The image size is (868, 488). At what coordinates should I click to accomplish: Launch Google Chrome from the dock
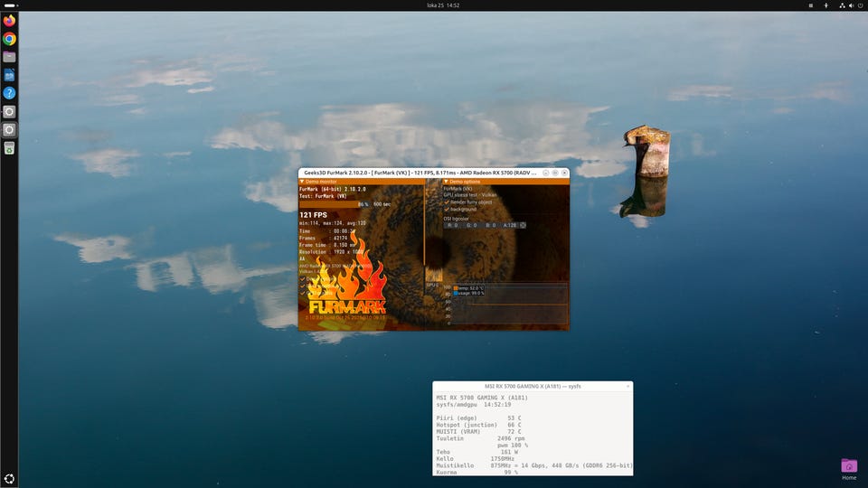(x=9, y=39)
